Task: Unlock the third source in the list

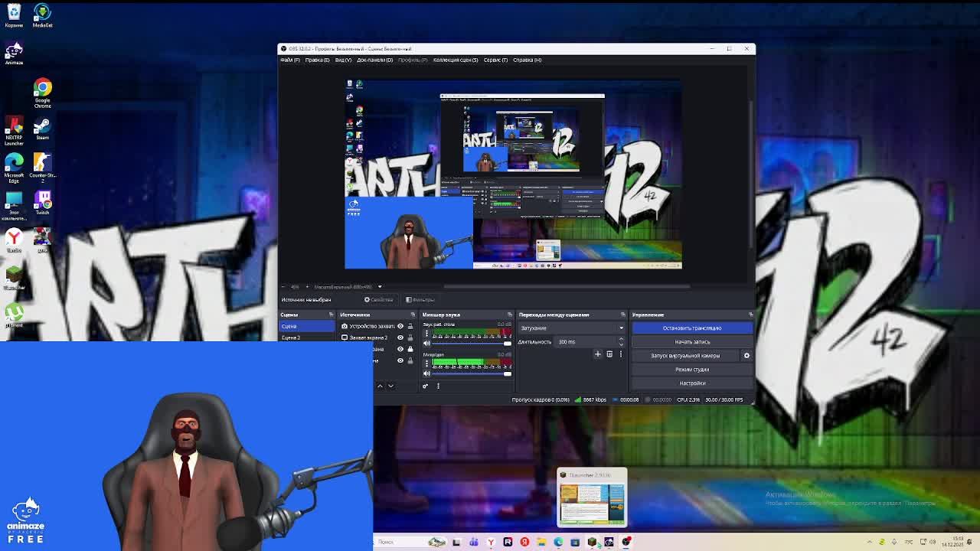Action: [x=410, y=349]
